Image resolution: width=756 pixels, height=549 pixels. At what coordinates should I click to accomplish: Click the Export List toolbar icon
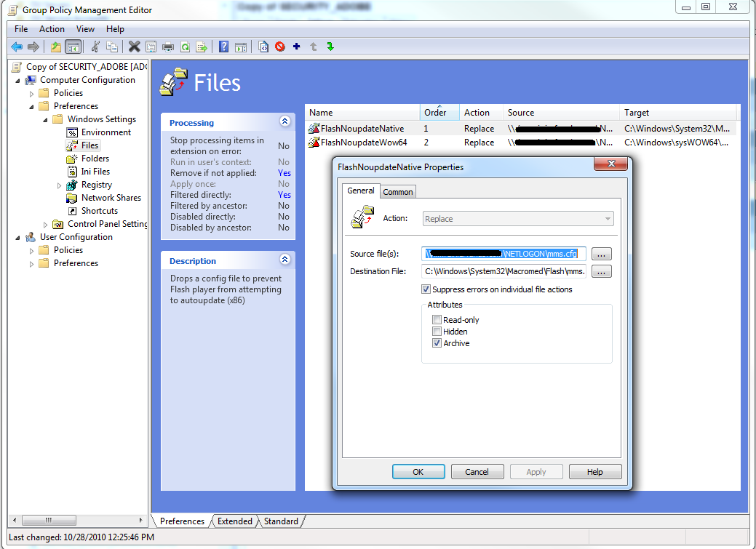pyautogui.click(x=202, y=47)
